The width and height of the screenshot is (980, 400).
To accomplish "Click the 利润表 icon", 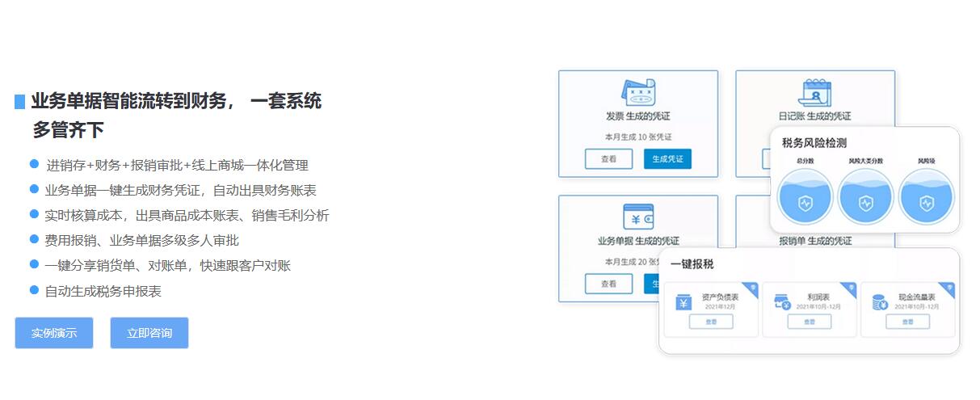I will [x=781, y=303].
